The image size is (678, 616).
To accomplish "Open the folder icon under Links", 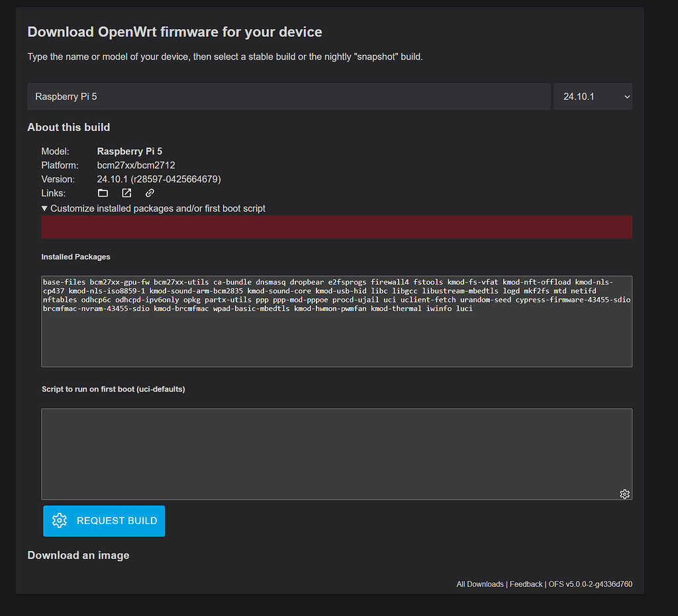I will (x=103, y=193).
